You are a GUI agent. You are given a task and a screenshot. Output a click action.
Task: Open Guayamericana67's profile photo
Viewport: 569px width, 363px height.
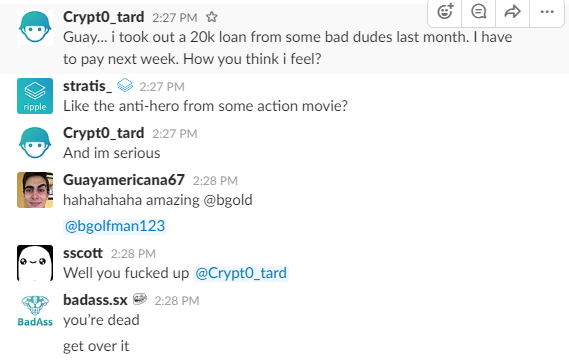click(35, 190)
